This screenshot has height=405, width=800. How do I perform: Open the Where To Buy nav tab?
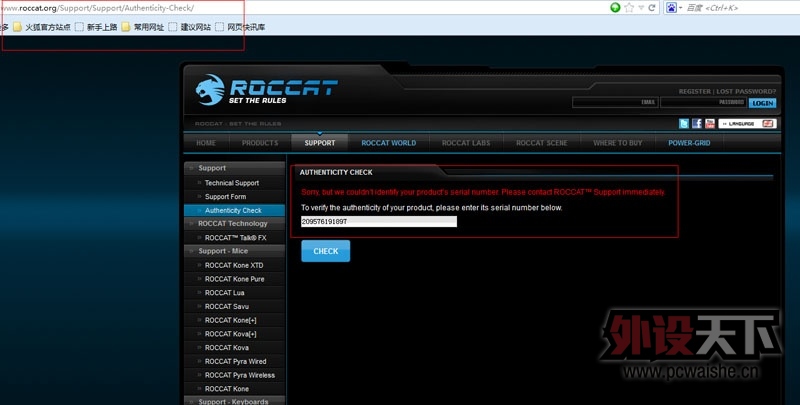pyautogui.click(x=617, y=143)
